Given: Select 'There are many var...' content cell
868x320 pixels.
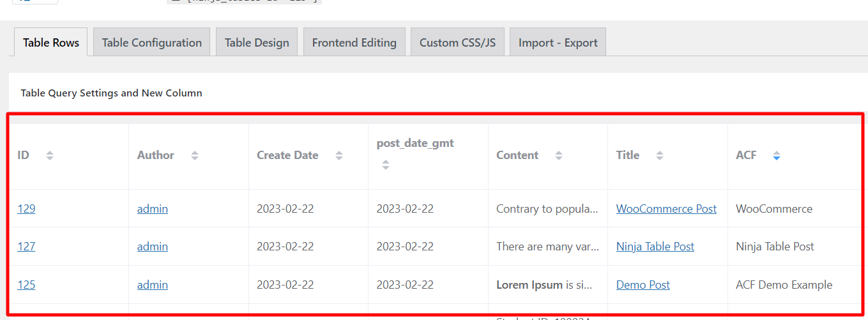Looking at the screenshot, I should tap(548, 246).
